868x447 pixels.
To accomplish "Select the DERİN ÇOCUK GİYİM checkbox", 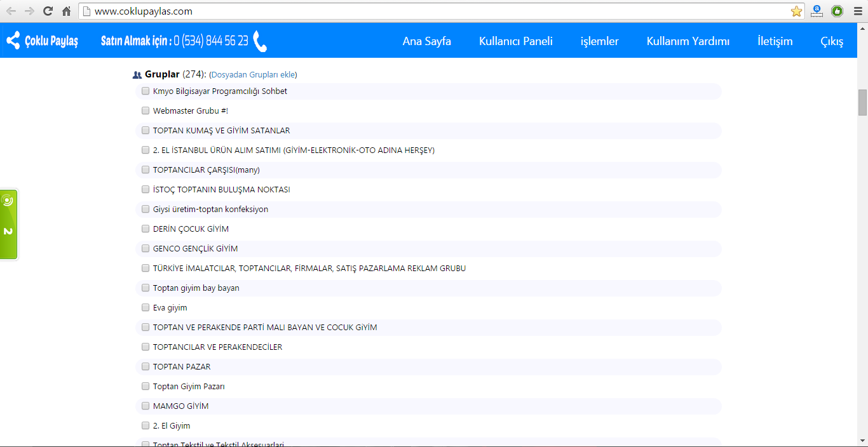I will 146,229.
